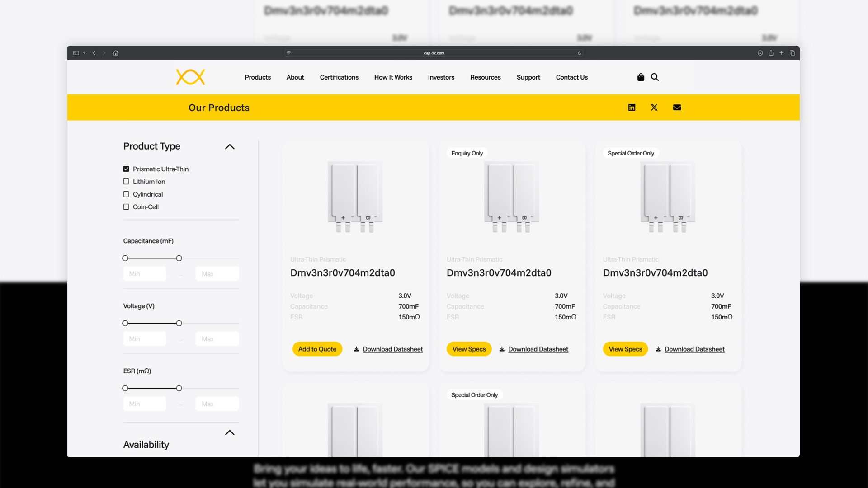The height and width of the screenshot is (488, 868).
Task: Check the Coin-Cell product type
Action: (126, 206)
